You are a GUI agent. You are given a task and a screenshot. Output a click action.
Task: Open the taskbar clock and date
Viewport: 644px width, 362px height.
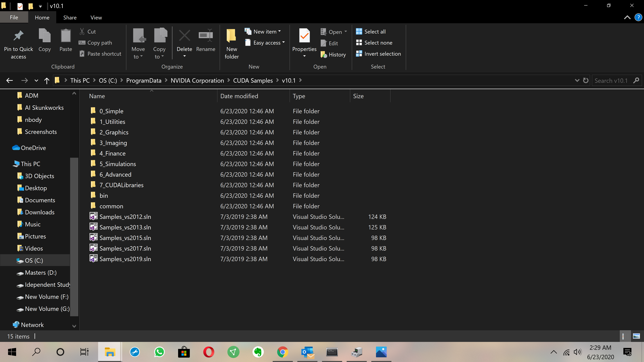[x=600, y=352]
